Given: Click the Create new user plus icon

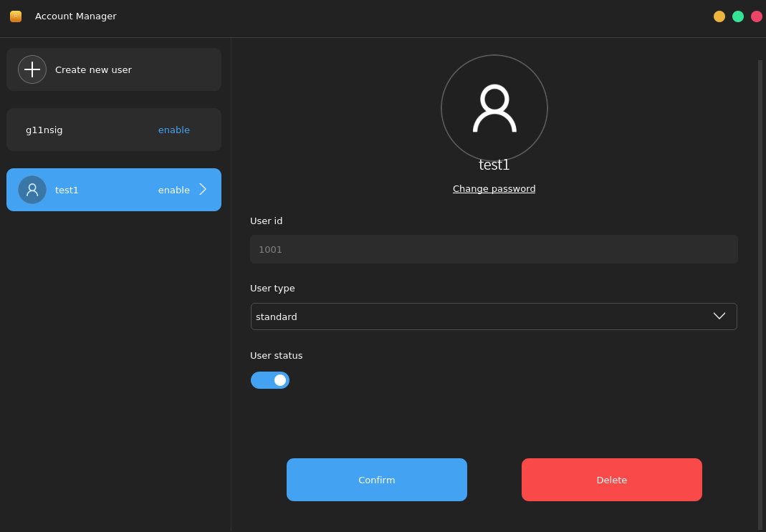Looking at the screenshot, I should pos(32,69).
